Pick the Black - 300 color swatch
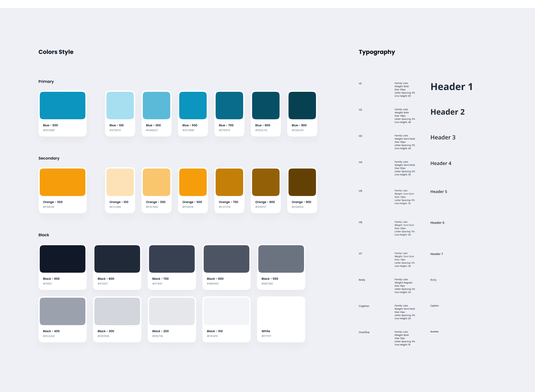535x392 pixels. 117,311
